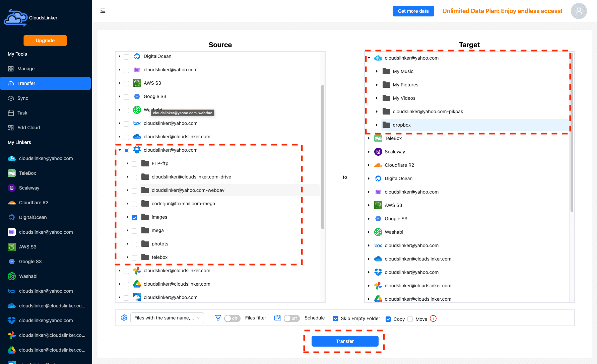Screen dimensions: 597x364
Task: Click the Target panel scrollbar
Action: coord(572,132)
